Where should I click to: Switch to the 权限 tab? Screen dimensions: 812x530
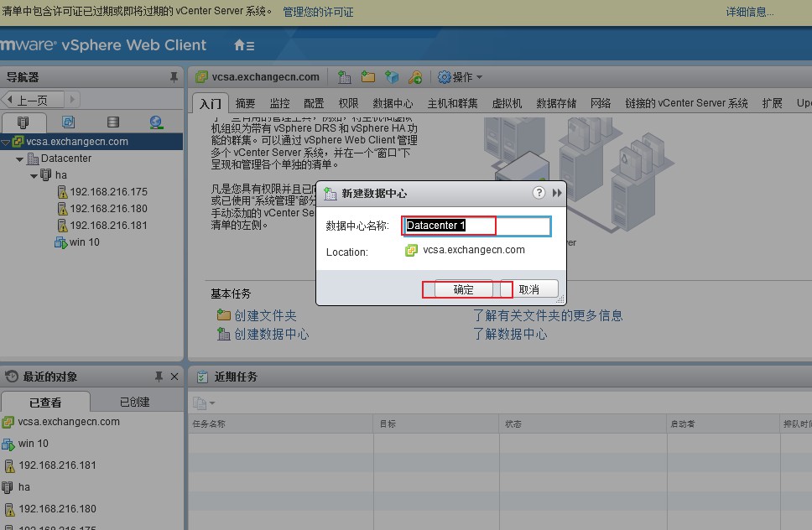click(x=348, y=103)
